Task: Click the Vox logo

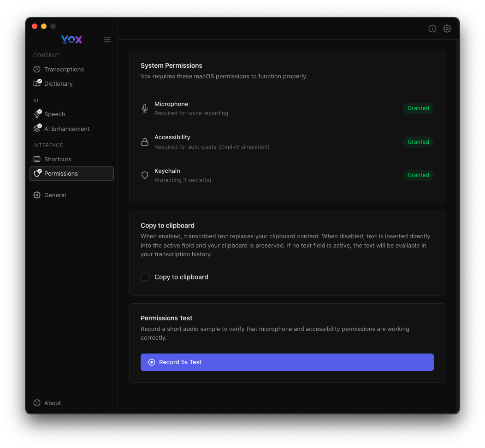Action: (71, 40)
